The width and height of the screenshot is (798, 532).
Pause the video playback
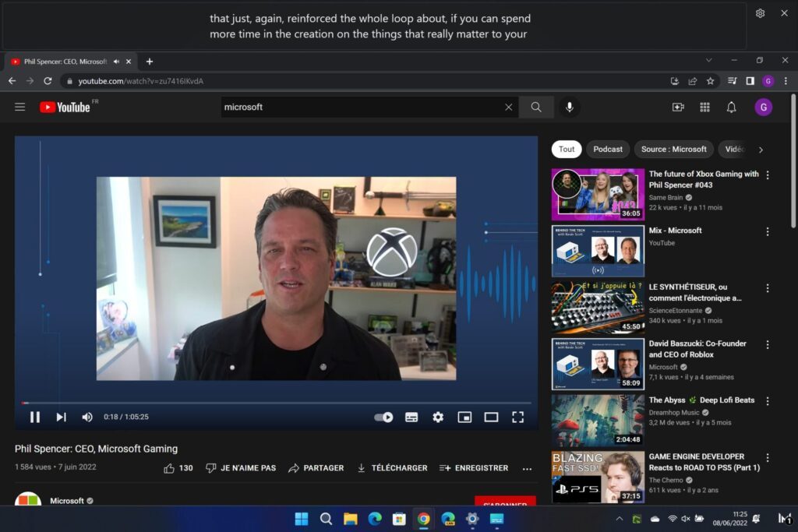35,417
